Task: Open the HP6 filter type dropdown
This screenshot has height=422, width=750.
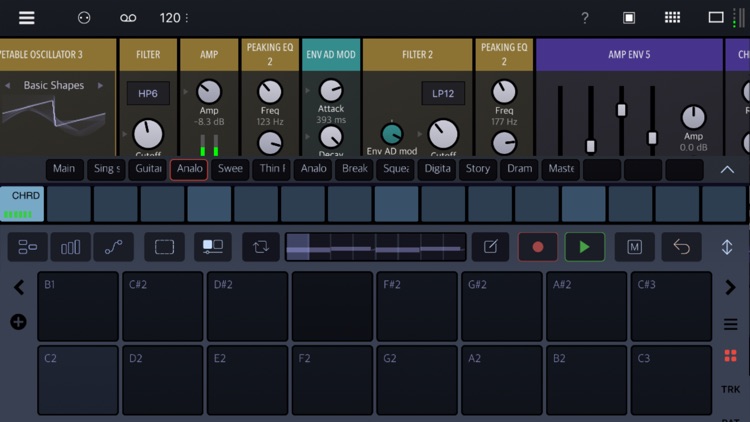Action: pos(148,93)
